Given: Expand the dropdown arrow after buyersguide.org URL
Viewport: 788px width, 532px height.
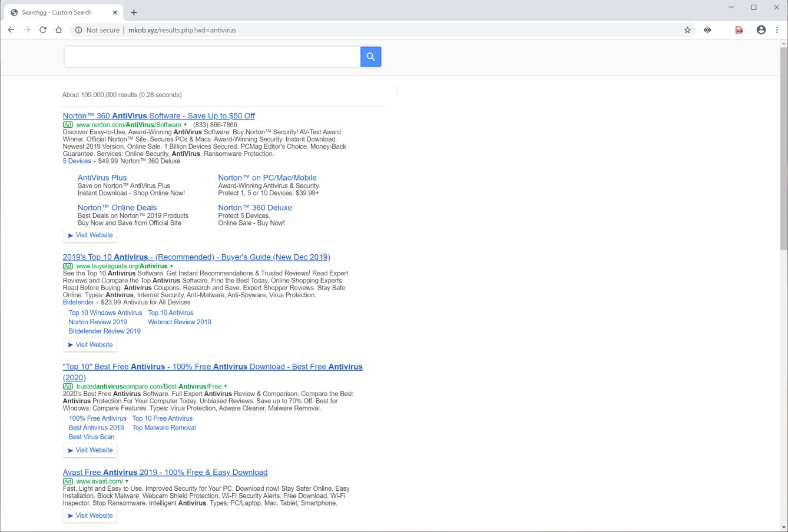Looking at the screenshot, I should click(x=171, y=266).
